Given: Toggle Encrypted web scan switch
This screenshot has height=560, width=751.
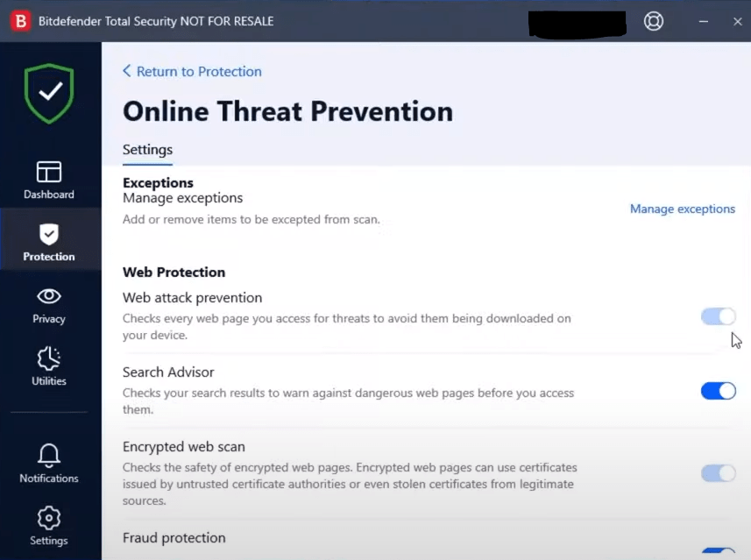Looking at the screenshot, I should [x=718, y=473].
